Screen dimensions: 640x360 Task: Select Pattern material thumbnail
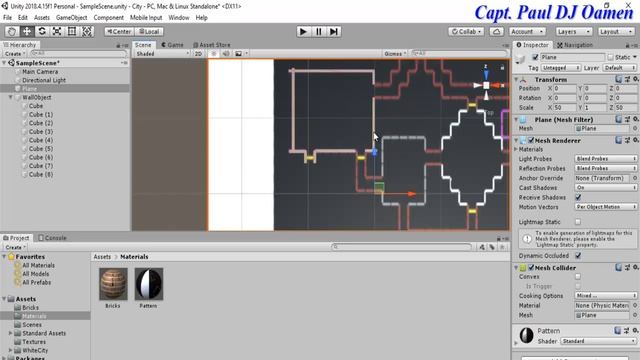tap(149, 284)
